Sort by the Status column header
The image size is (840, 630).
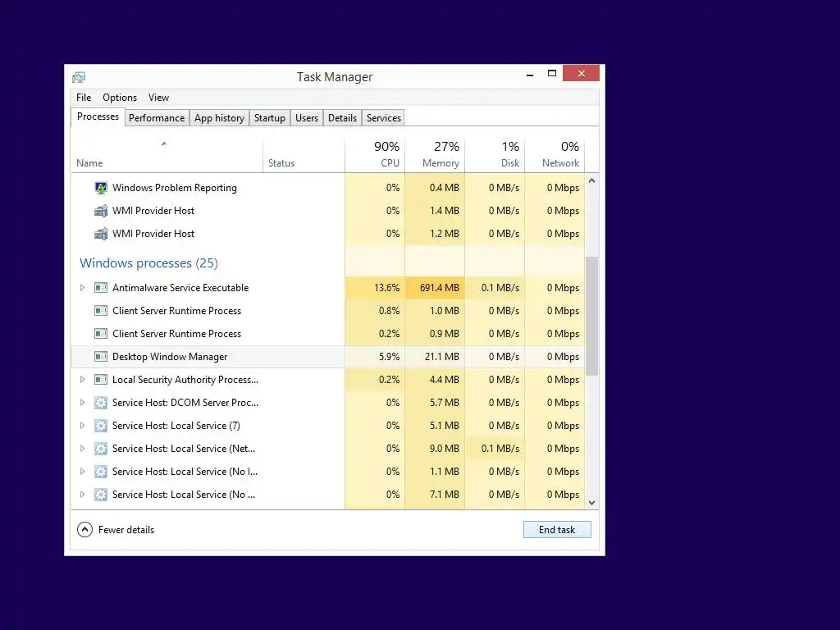(304, 155)
